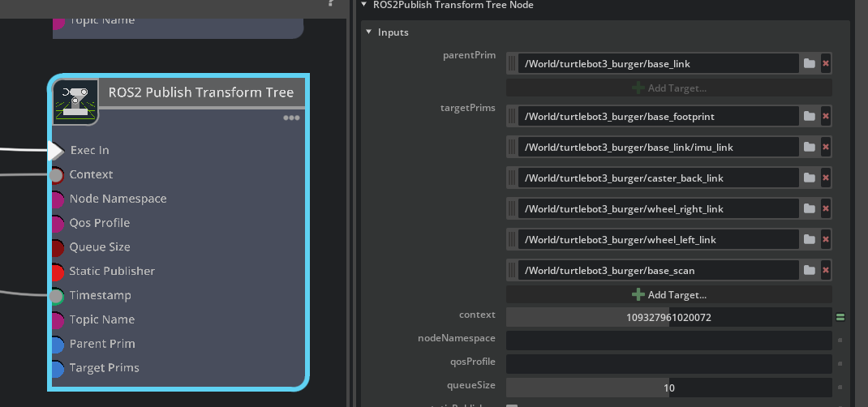Image resolution: width=868 pixels, height=407 pixels.
Task: Click the caster_back_link path field
Action: pos(658,178)
